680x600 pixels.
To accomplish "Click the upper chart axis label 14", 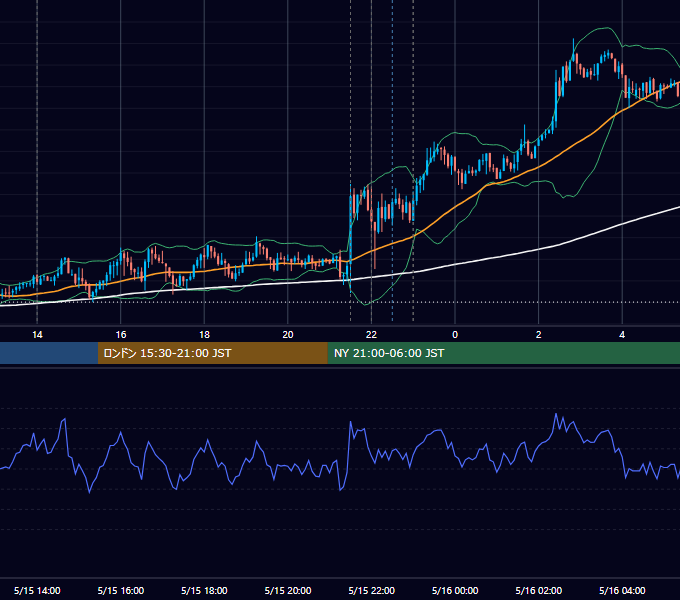I will pyautogui.click(x=37, y=335).
